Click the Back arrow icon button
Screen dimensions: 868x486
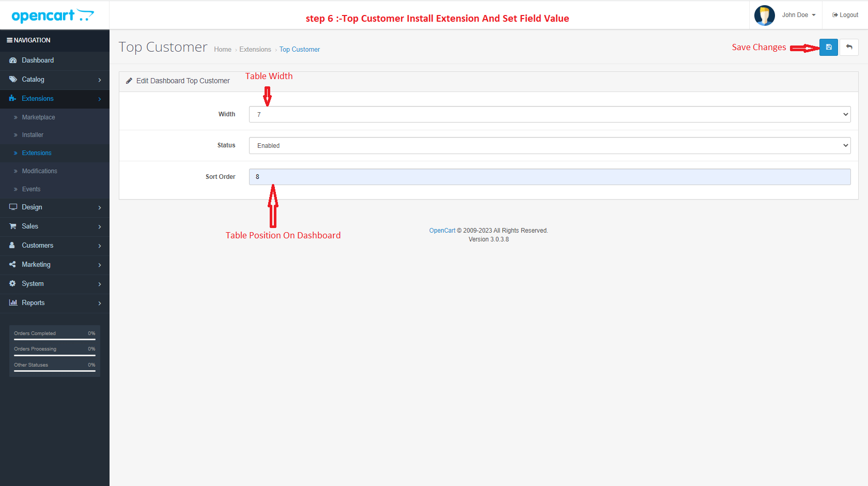849,47
